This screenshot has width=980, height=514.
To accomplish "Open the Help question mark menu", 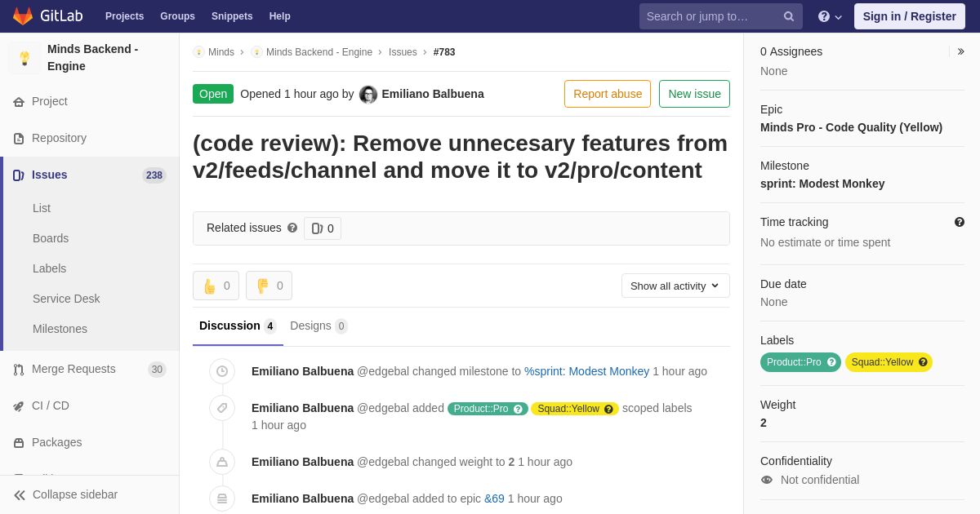I will [x=830, y=16].
